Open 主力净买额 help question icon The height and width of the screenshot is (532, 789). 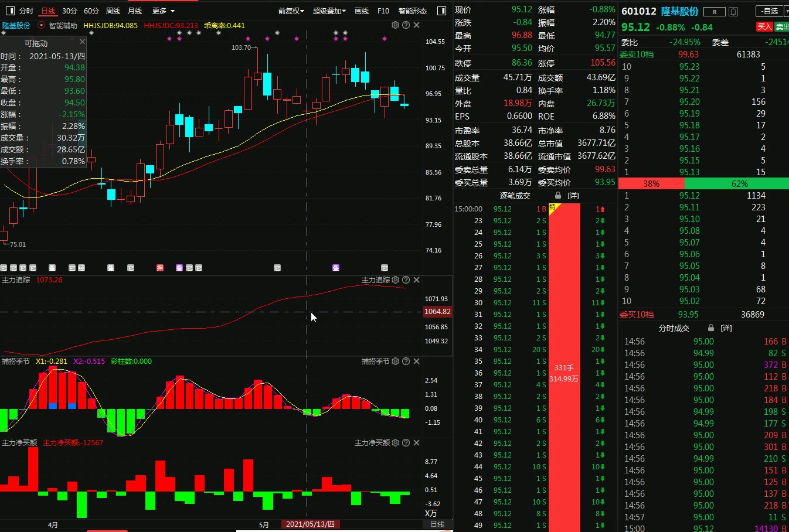point(406,443)
